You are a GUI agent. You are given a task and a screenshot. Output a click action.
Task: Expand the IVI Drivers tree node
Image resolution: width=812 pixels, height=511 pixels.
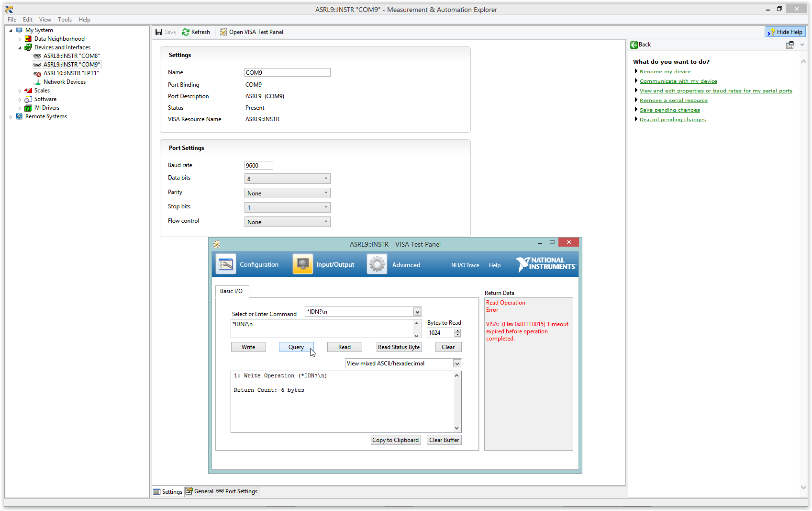20,108
